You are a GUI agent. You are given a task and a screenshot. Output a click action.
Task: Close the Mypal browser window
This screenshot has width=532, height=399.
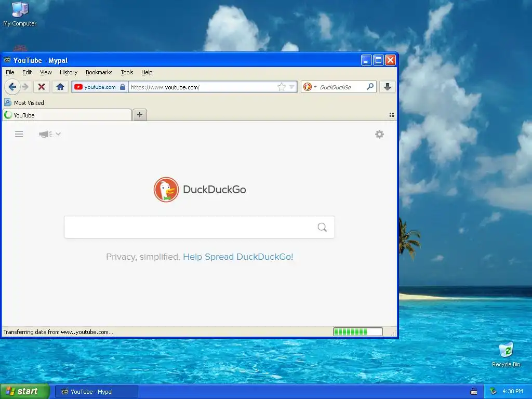pos(391,60)
